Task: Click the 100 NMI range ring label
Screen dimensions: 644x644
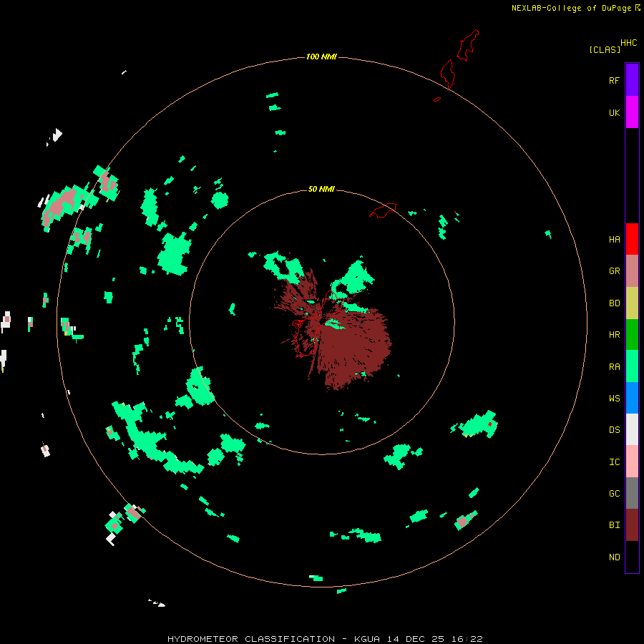Action: 321,57
